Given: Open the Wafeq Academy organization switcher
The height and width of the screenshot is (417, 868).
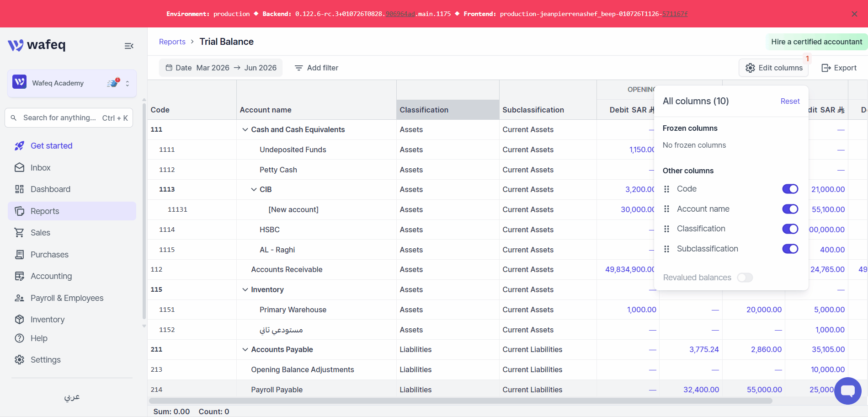Looking at the screenshot, I should pos(72,83).
